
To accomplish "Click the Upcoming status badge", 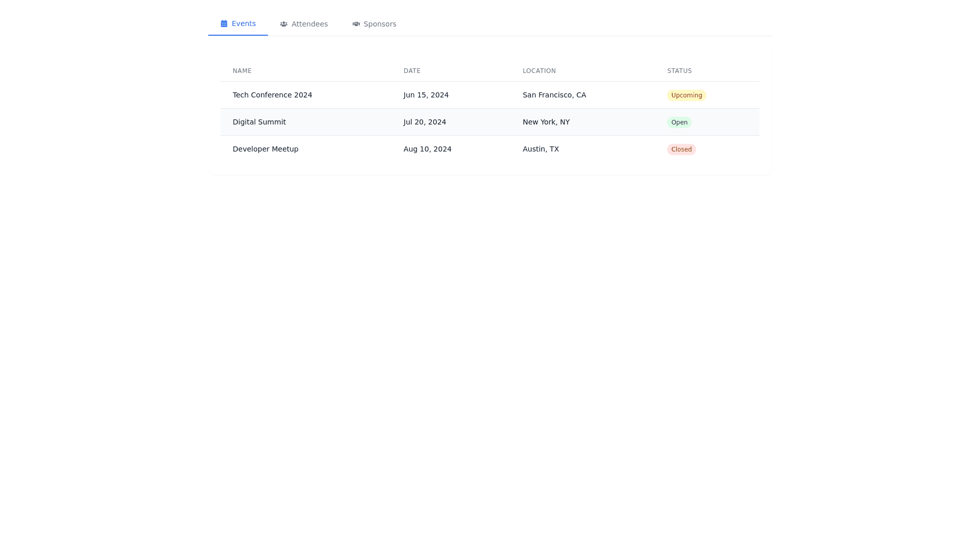I will click(x=686, y=95).
